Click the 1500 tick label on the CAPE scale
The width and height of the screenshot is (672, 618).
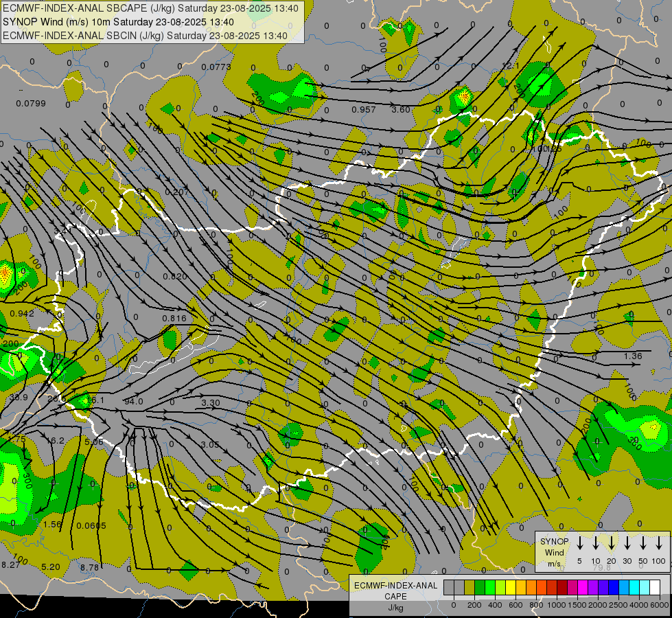click(577, 605)
